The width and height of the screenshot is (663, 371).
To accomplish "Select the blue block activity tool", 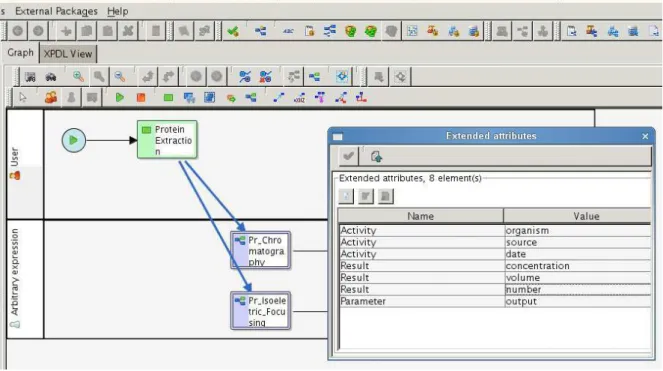I will click(x=210, y=98).
